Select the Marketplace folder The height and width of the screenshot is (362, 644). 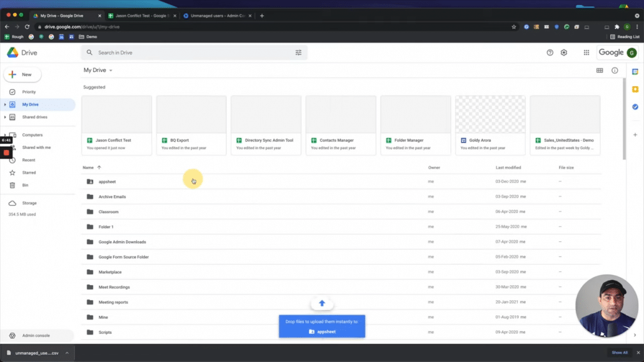pos(341,272)
